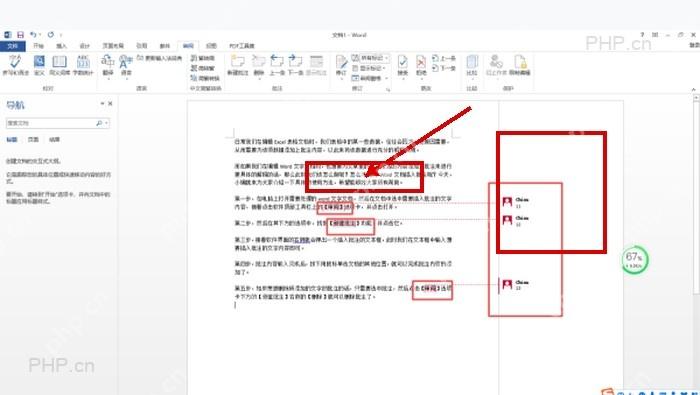Run Spelling & Grammar check (拼写和语法)
The width and height of the screenshot is (700, 395).
[x=16, y=65]
